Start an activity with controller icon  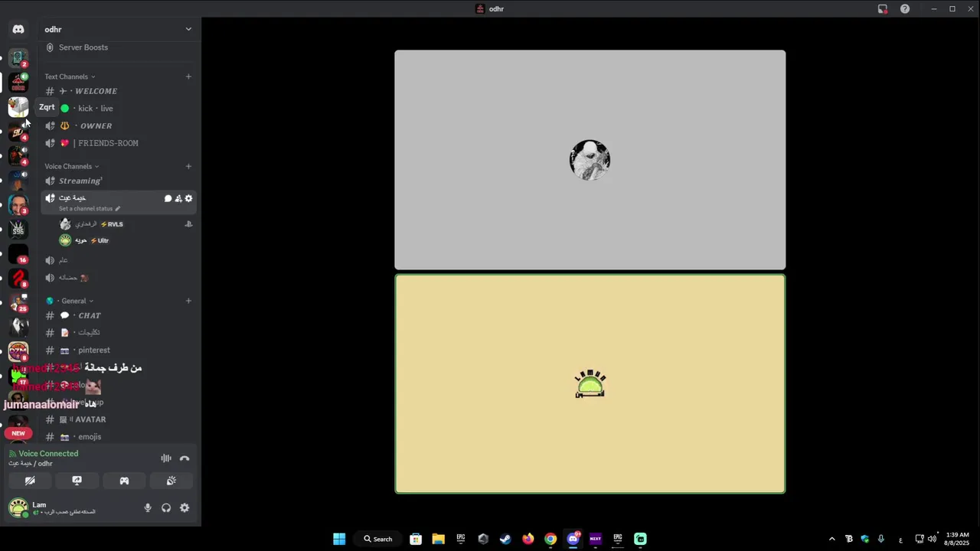(x=124, y=481)
